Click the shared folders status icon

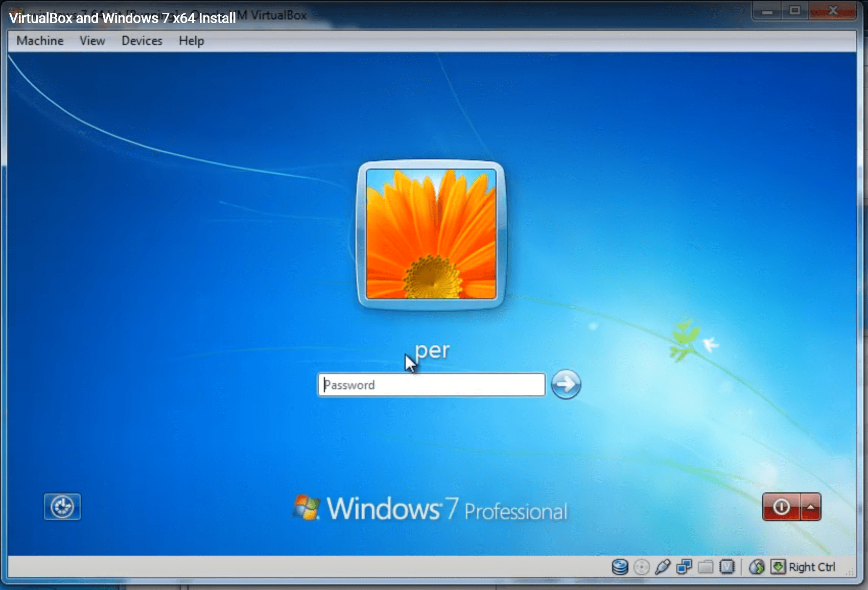[706, 567]
